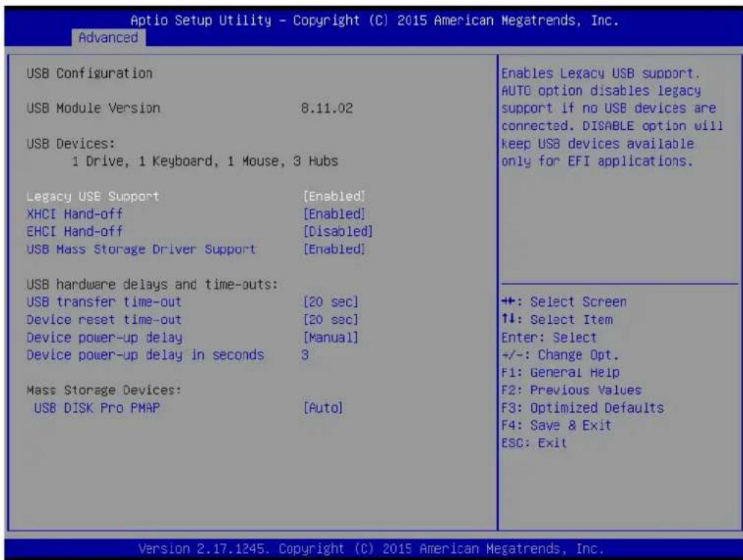Change Mass Storage Driver Support [Enabled] value

coord(334,249)
